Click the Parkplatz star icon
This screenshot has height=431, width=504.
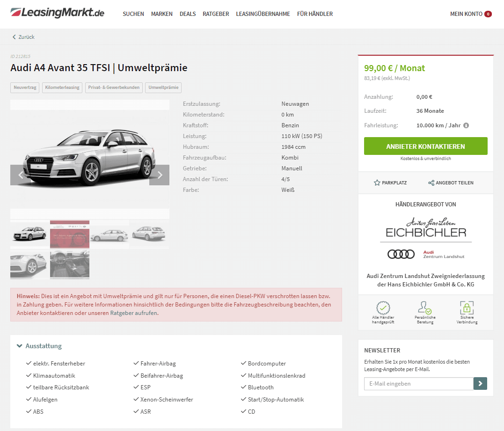pyautogui.click(x=377, y=183)
